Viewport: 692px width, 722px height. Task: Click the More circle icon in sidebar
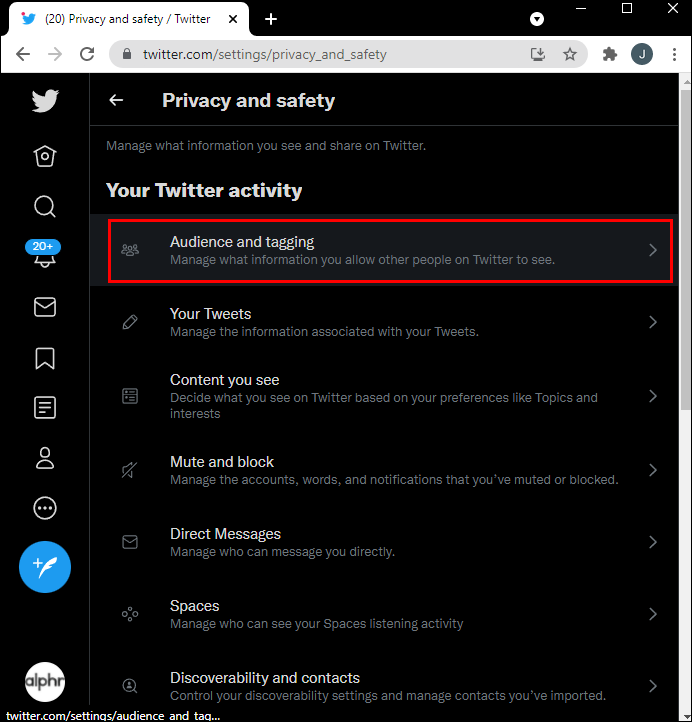coord(45,508)
